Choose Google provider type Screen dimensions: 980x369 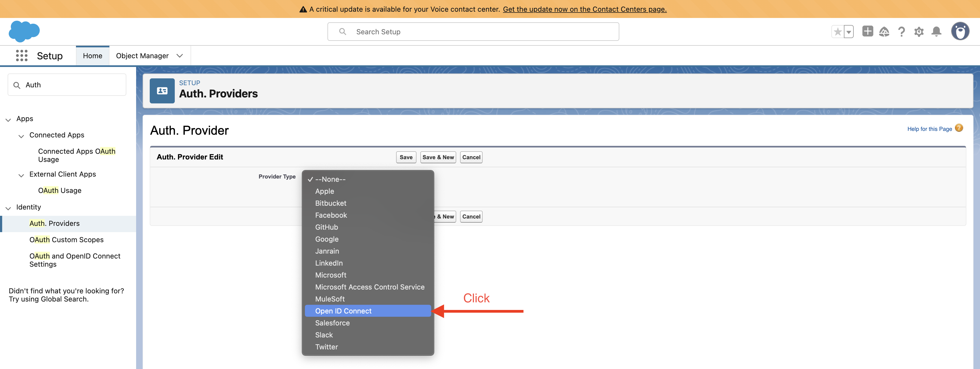(368, 239)
